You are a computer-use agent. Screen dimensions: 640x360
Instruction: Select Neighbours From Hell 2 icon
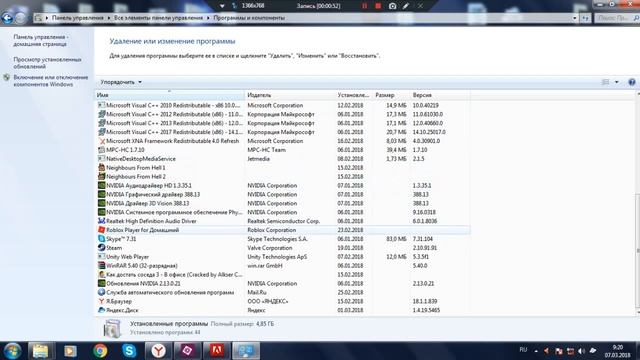[x=101, y=176]
